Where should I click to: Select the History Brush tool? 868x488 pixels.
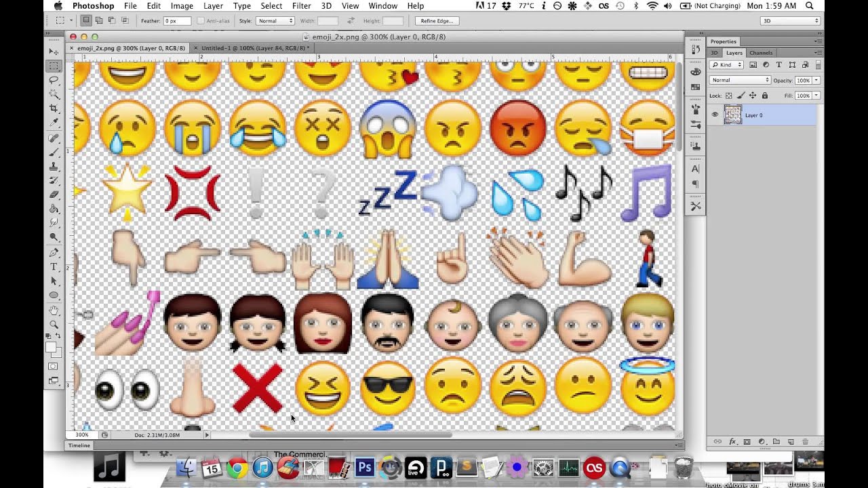point(54,181)
